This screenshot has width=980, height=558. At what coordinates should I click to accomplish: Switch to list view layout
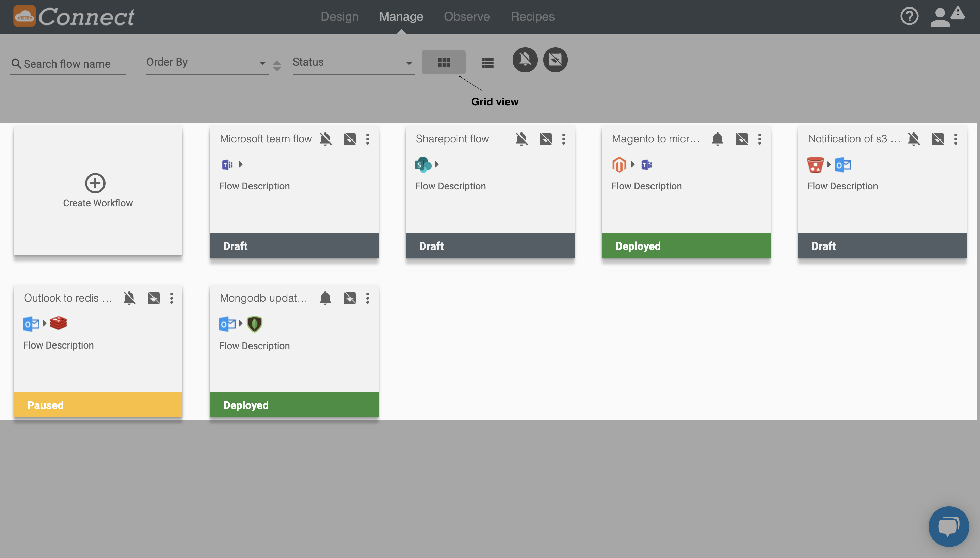click(487, 61)
